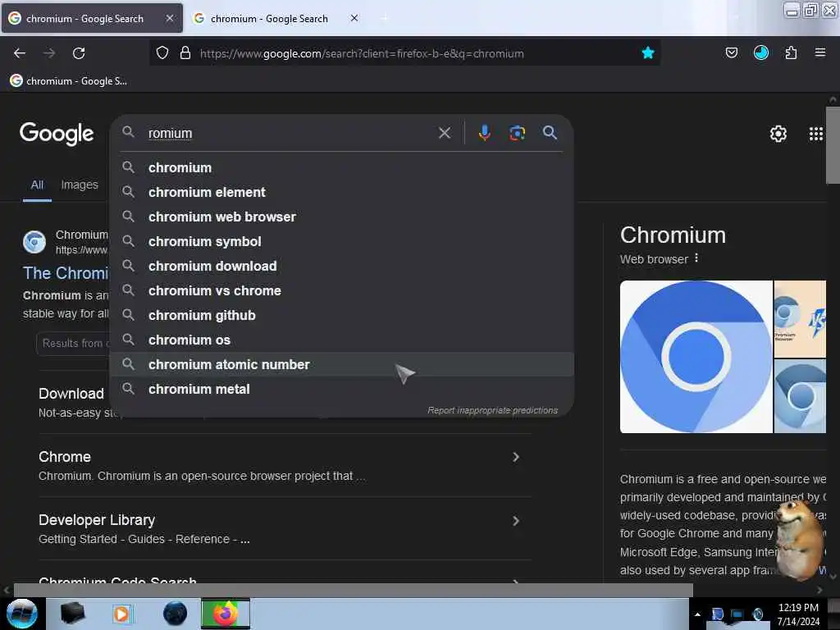Open the Pocket save icon

731,53
